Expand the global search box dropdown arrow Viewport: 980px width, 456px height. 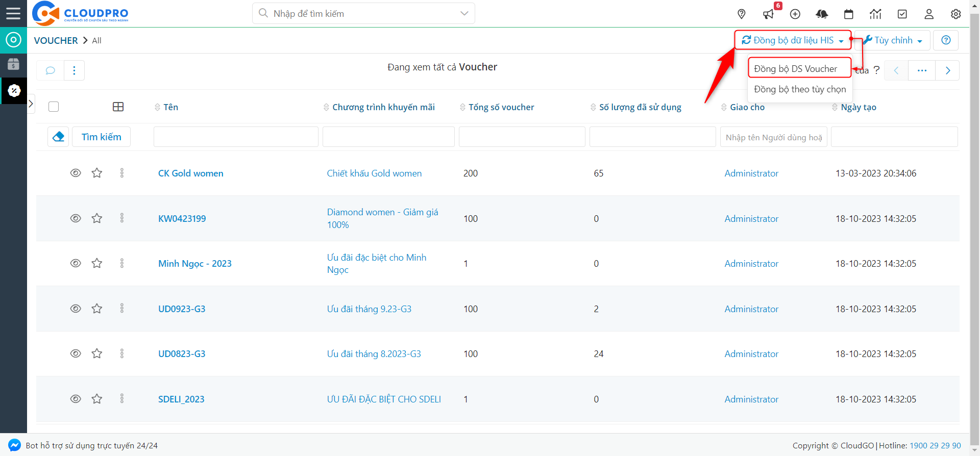[464, 13]
